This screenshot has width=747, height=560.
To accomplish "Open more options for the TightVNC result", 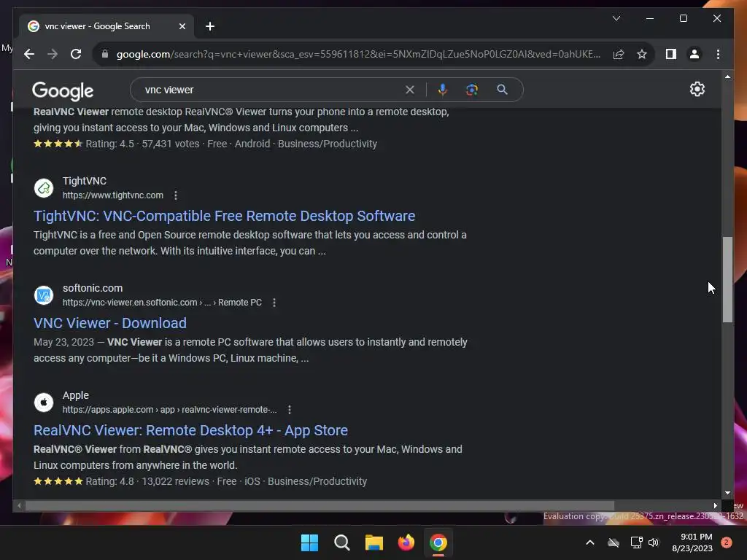I will [x=176, y=195].
